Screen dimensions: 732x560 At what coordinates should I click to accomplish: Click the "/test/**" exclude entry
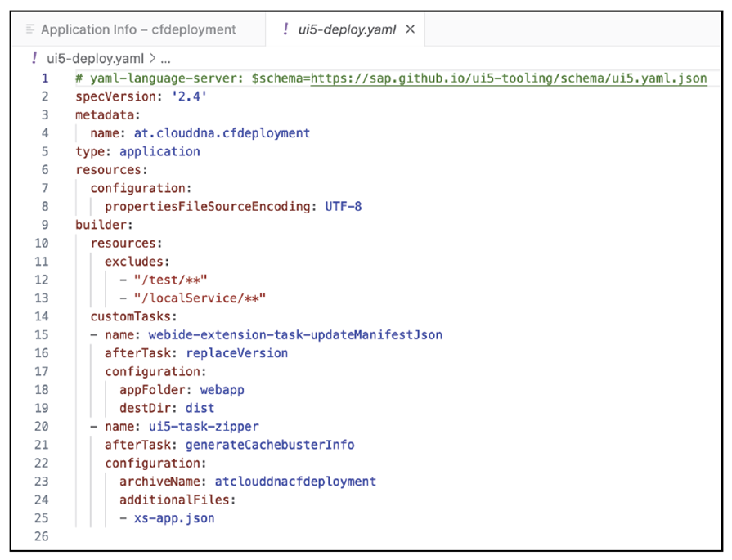click(170, 280)
